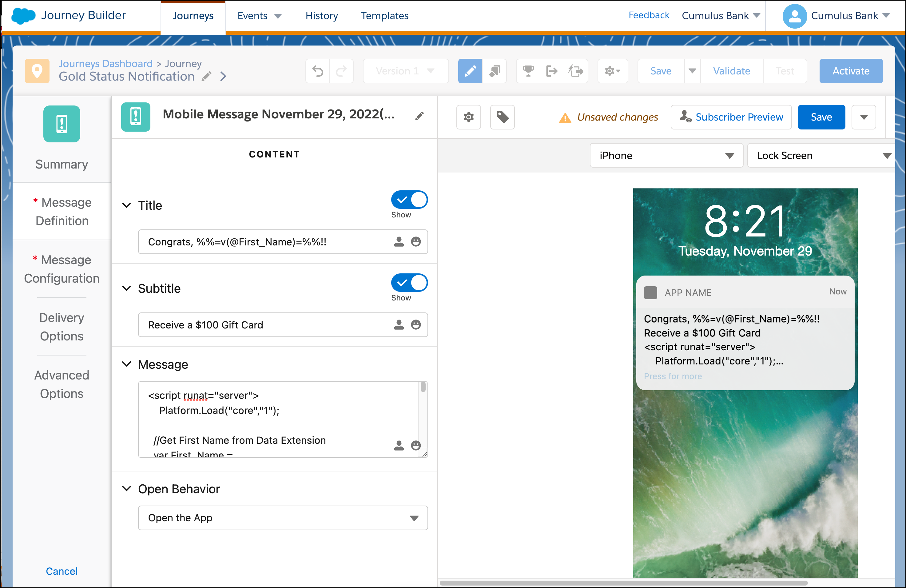Toggle the Title Show switch
This screenshot has height=588, width=906.
tap(409, 200)
